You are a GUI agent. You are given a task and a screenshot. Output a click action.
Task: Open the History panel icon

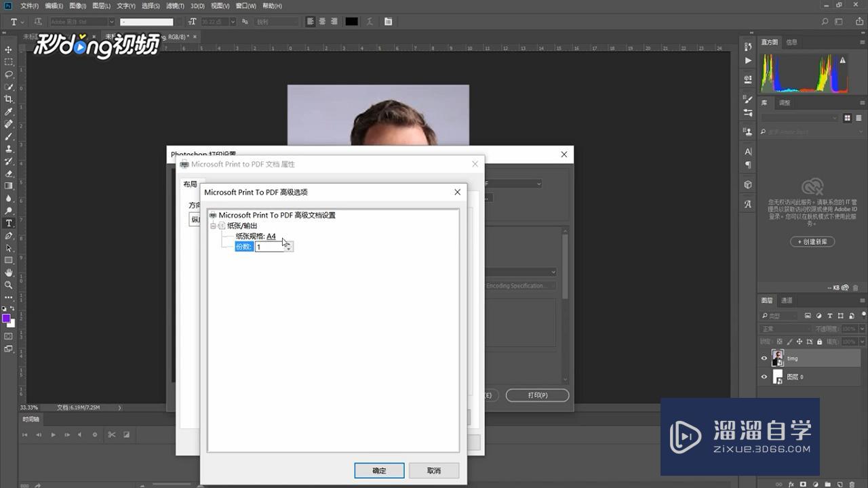748,46
